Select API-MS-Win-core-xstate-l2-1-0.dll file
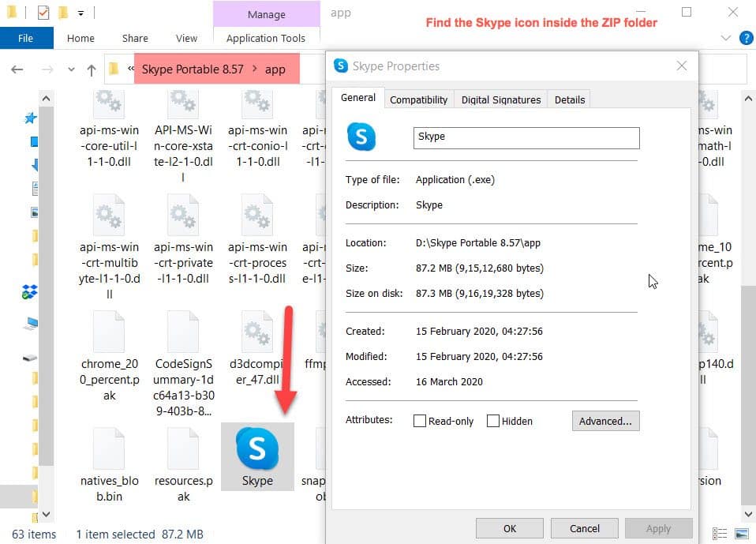The height and width of the screenshot is (544, 756). point(183,137)
